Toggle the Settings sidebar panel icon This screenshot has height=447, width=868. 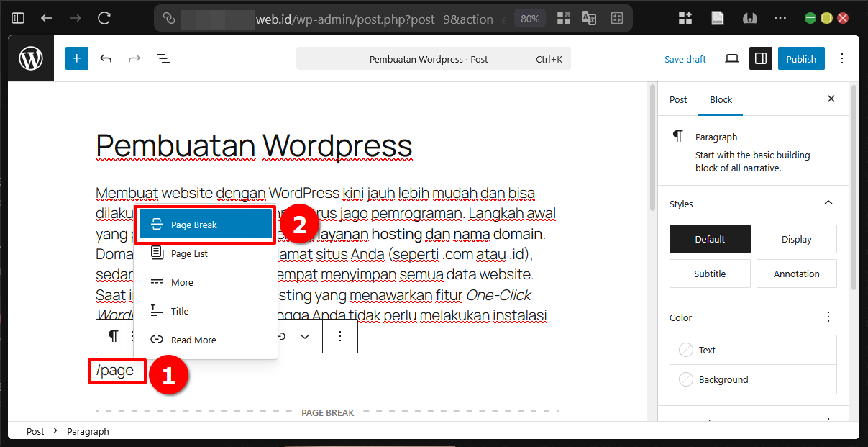click(761, 58)
